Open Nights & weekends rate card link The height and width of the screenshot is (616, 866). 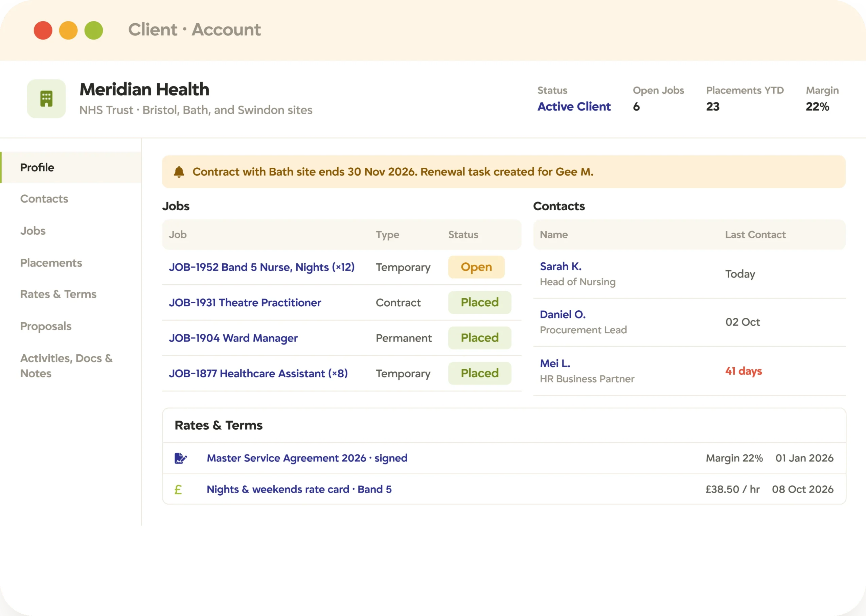pos(299,489)
